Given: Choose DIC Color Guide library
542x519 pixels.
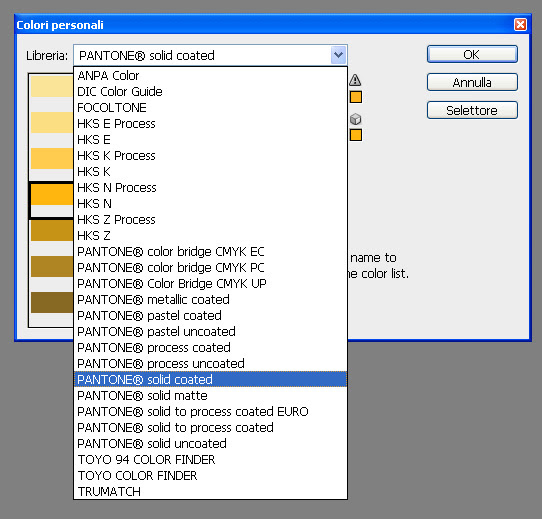Looking at the screenshot, I should [x=210, y=92].
